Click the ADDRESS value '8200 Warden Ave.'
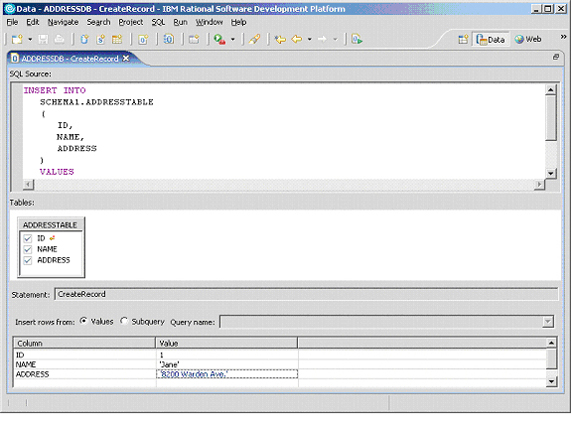Screen dimensions: 572x430 (227, 374)
